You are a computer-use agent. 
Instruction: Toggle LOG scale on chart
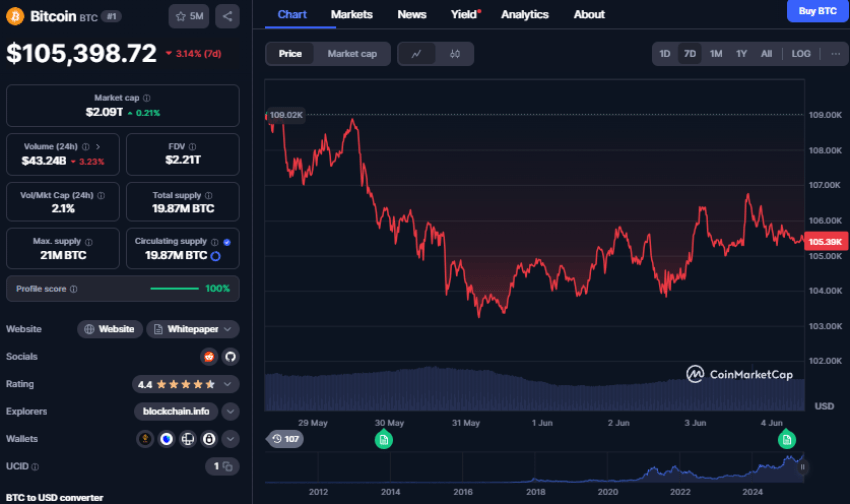point(801,54)
